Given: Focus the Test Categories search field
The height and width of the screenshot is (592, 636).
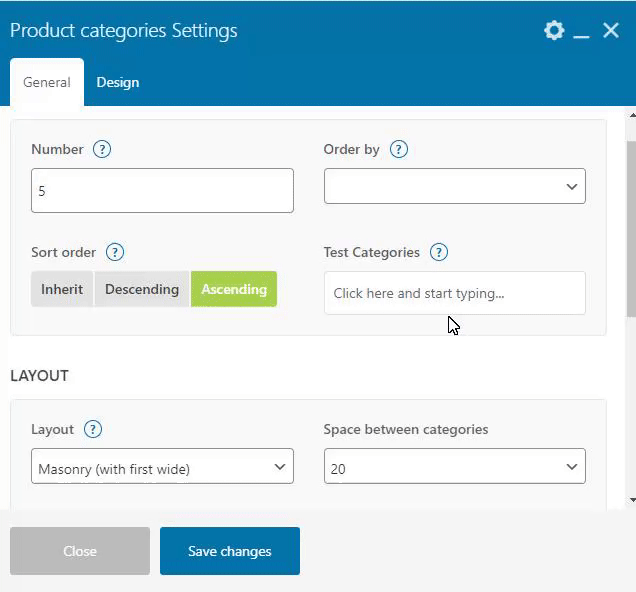Looking at the screenshot, I should point(455,293).
